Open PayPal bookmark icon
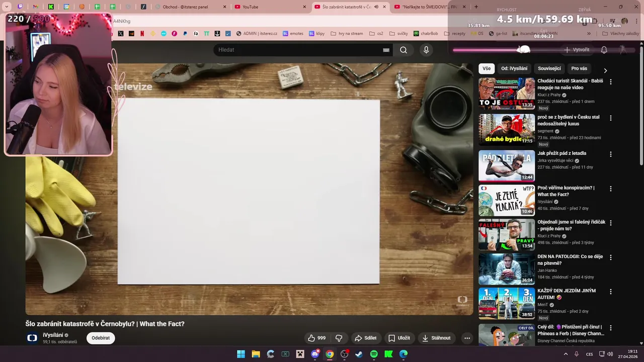 [185, 34]
